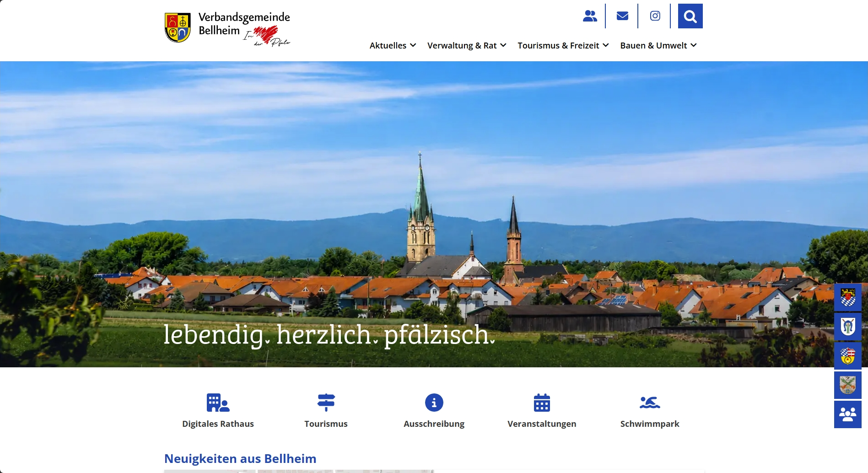Open the Aktuelles menu

tap(388, 45)
